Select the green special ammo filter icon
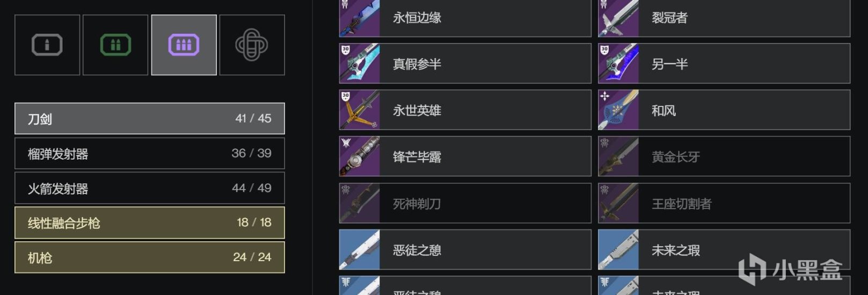Image resolution: width=868 pixels, height=295 pixels. coord(115,45)
